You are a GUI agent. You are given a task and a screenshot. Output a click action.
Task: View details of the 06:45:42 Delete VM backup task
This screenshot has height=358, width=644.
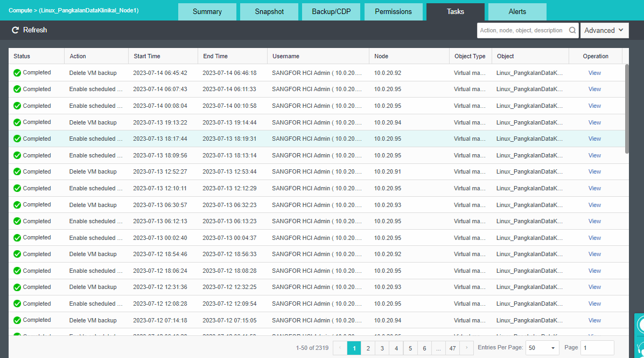pos(594,73)
